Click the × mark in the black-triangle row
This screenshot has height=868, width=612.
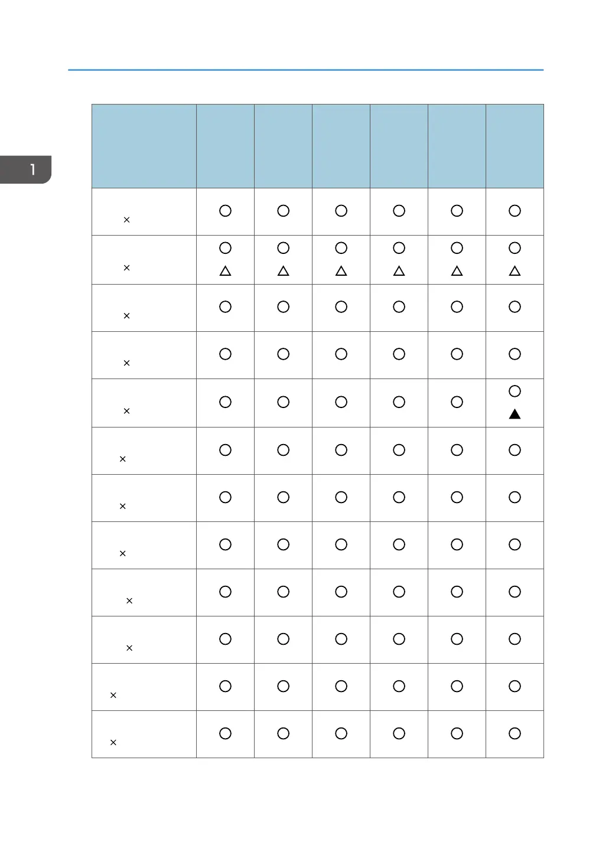click(x=126, y=410)
